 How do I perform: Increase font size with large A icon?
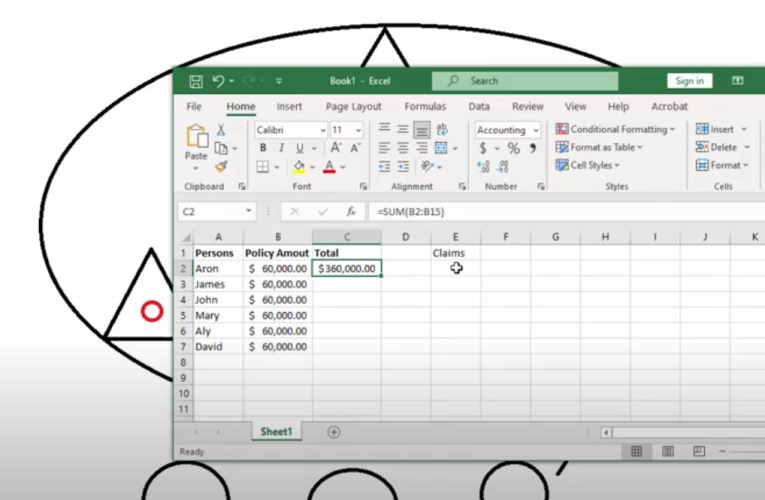click(336, 148)
